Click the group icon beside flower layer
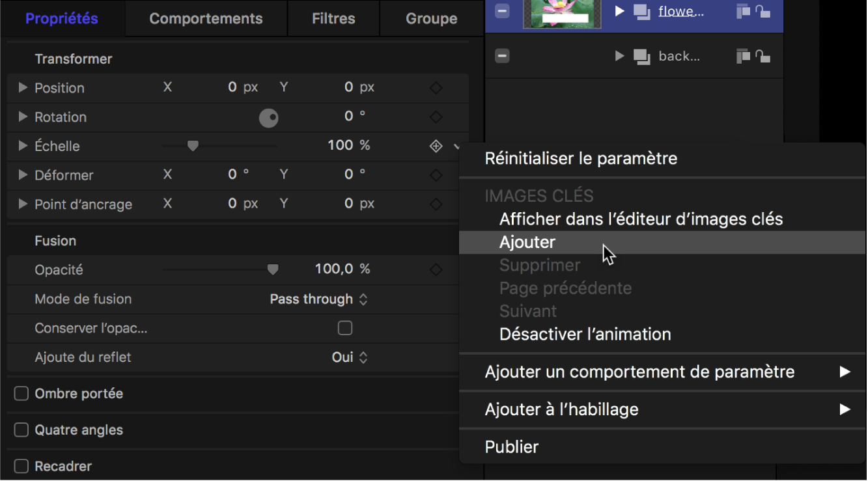The width and height of the screenshot is (868, 481). pyautogui.click(x=641, y=10)
